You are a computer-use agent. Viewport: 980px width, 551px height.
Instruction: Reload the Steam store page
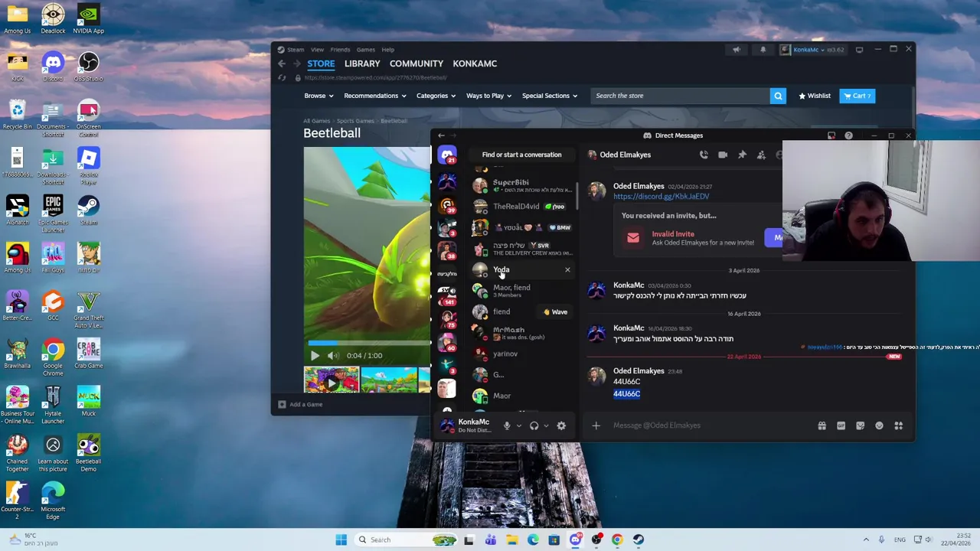[x=282, y=77]
